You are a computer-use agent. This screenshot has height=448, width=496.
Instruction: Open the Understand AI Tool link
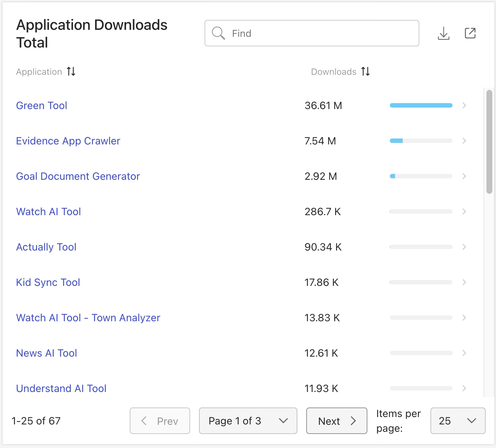pos(62,389)
